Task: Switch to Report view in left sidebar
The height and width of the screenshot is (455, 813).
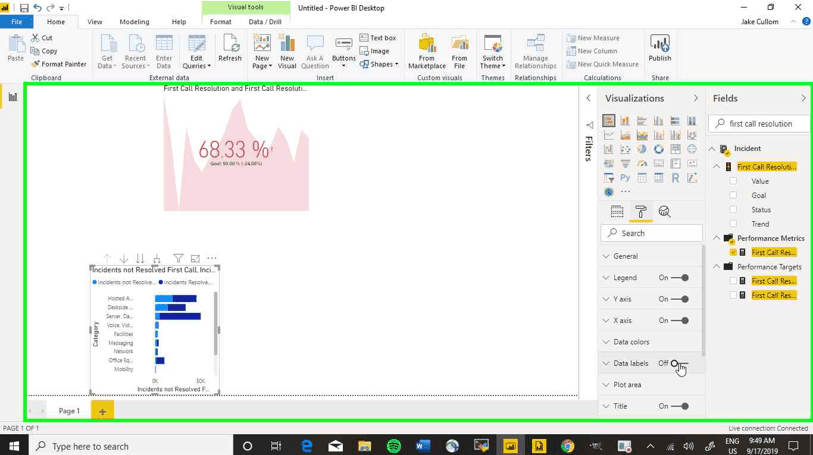Action: tap(12, 97)
